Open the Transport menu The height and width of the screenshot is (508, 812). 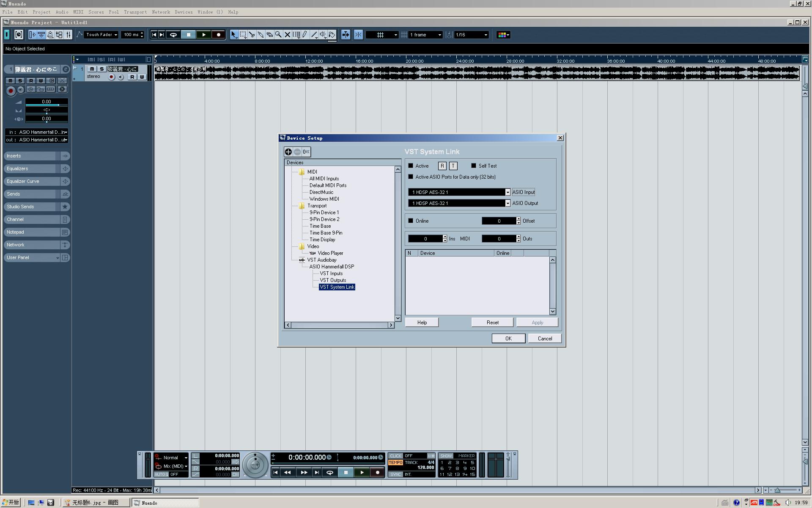tap(135, 12)
